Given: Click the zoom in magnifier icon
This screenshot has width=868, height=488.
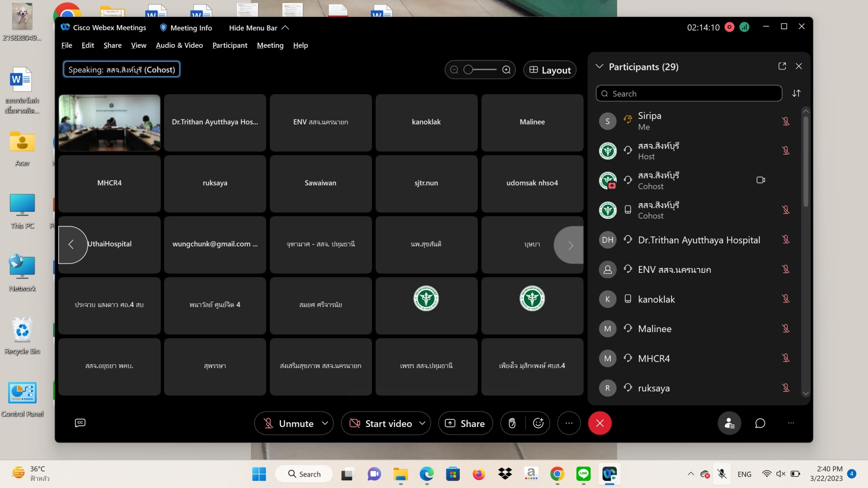Looking at the screenshot, I should tap(506, 70).
